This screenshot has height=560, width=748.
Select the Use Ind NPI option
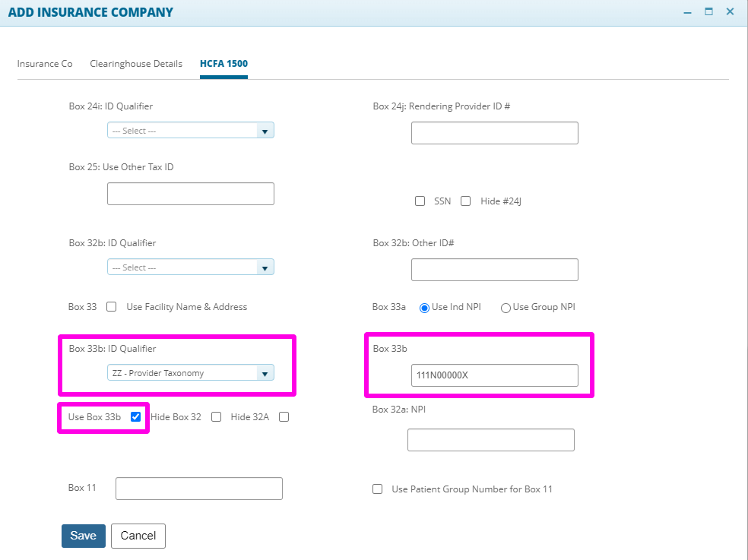(x=424, y=307)
